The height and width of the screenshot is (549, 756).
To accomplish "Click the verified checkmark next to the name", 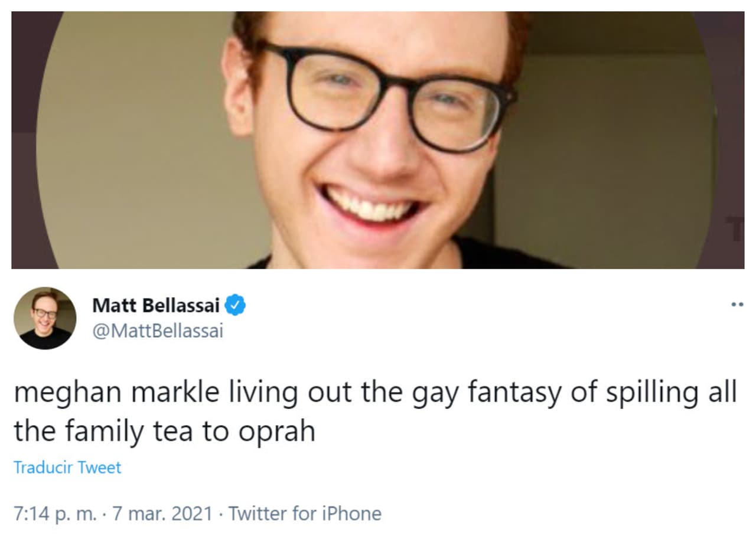I will [236, 304].
